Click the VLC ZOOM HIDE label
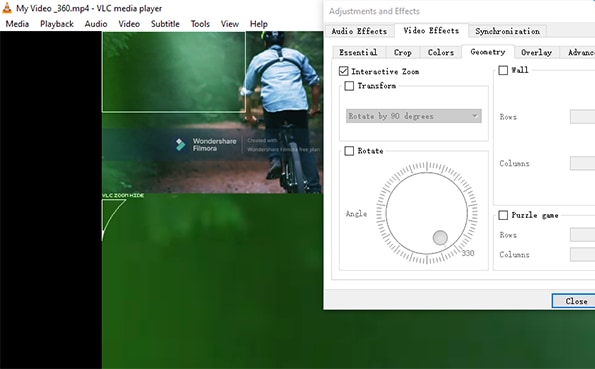This screenshot has height=369, width=595. pos(123,195)
